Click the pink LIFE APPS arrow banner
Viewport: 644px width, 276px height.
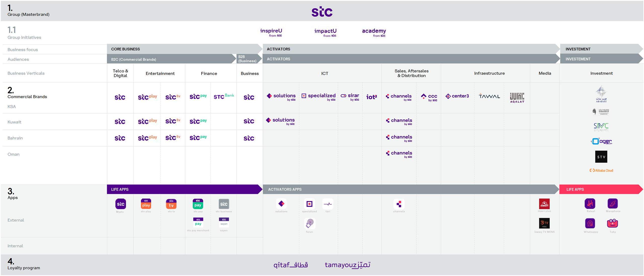(x=599, y=189)
